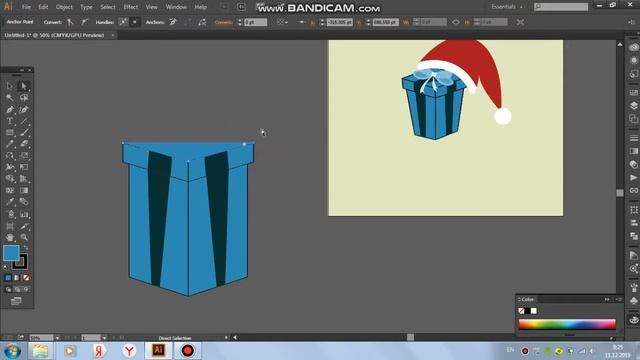
Task: Open the Edit menu
Action: (43, 7)
